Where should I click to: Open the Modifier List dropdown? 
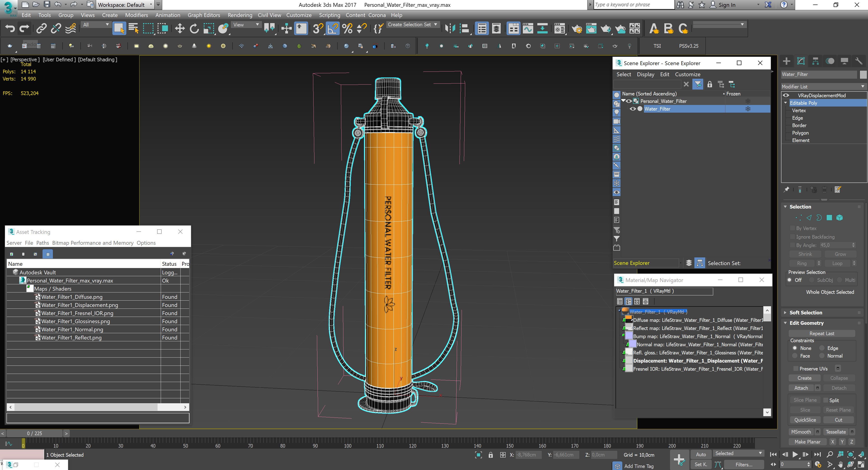(x=823, y=87)
